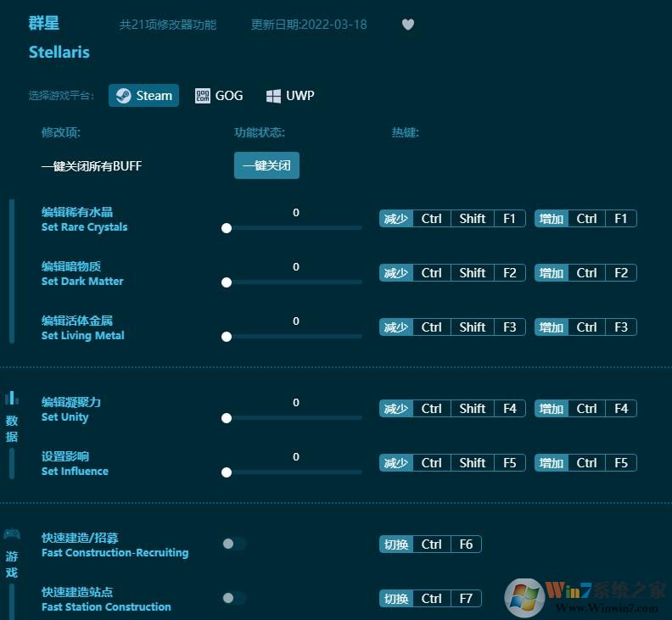Click 增加 hotkey for Set Living Metal

[x=552, y=327]
